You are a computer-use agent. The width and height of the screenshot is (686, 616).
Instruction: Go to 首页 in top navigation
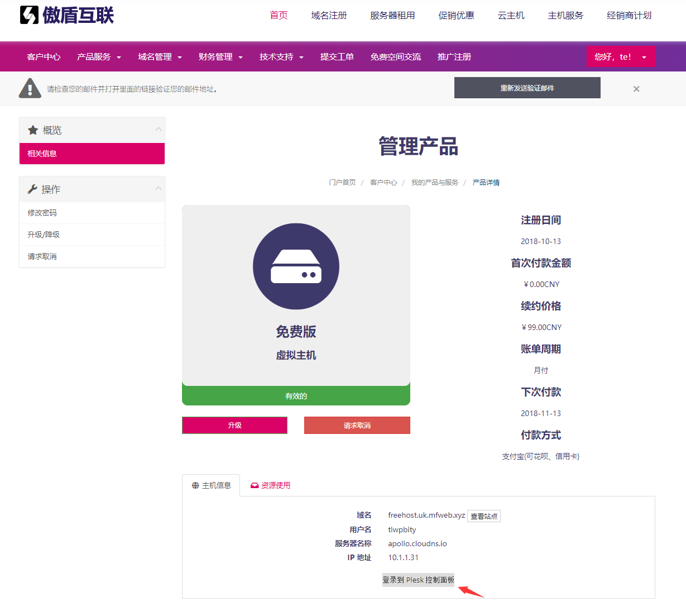(x=279, y=16)
